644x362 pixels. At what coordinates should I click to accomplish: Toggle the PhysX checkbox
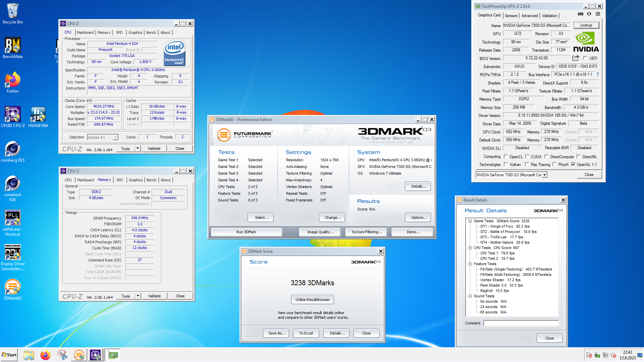coord(554,164)
